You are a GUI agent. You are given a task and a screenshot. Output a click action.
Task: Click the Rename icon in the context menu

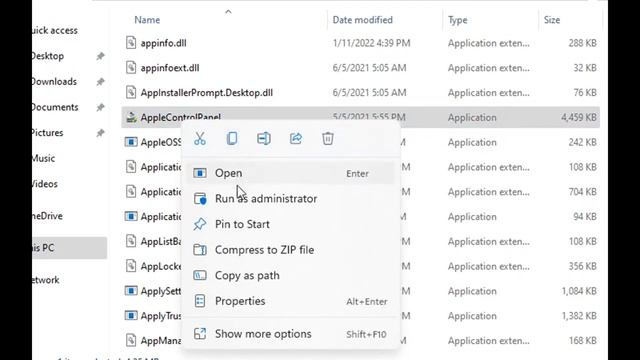click(x=264, y=139)
